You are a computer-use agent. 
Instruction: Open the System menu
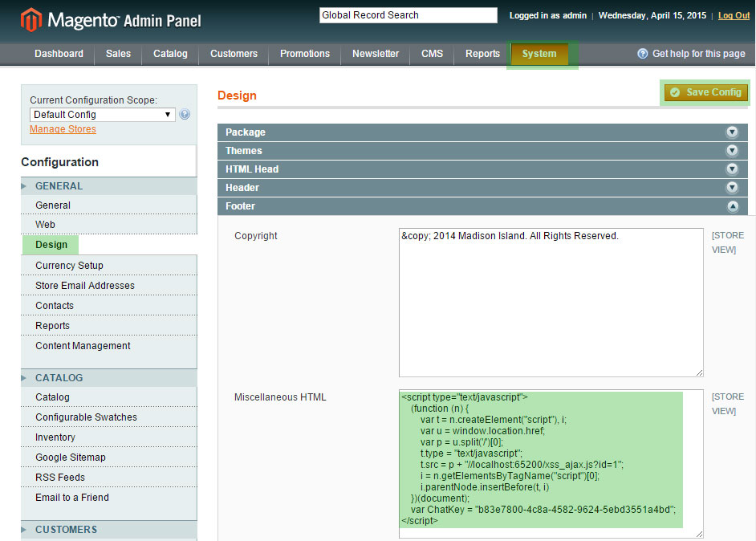(x=539, y=54)
